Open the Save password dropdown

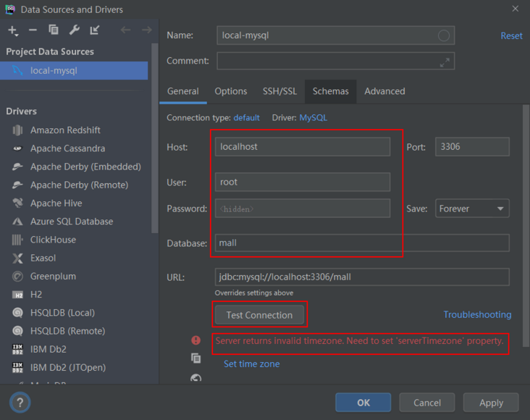click(x=471, y=209)
